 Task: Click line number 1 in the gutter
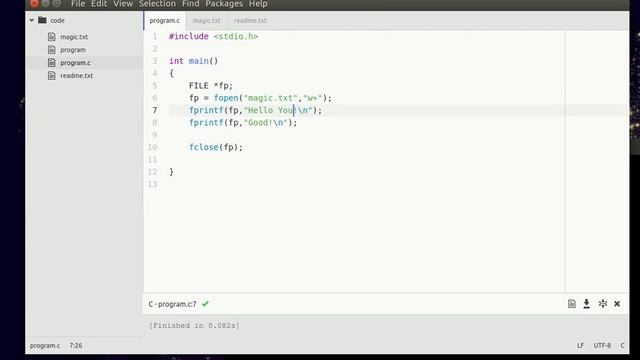click(x=155, y=37)
